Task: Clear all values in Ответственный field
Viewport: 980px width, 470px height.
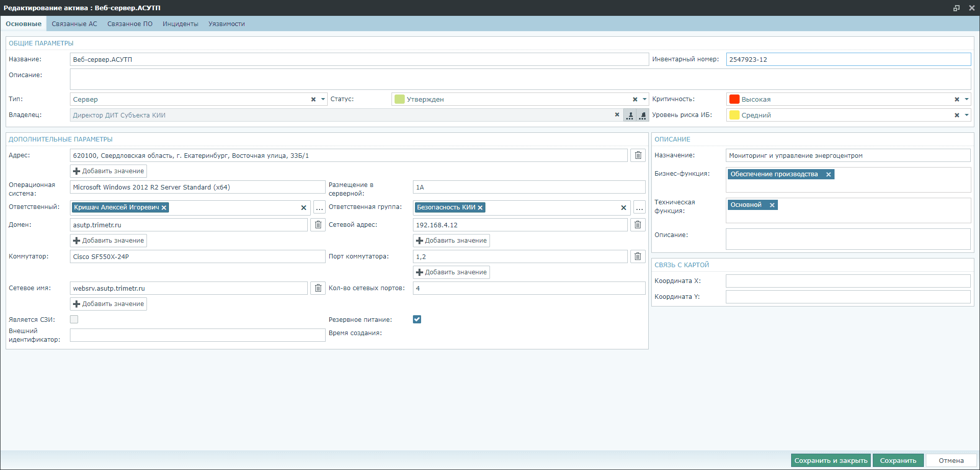Action: coord(304,207)
